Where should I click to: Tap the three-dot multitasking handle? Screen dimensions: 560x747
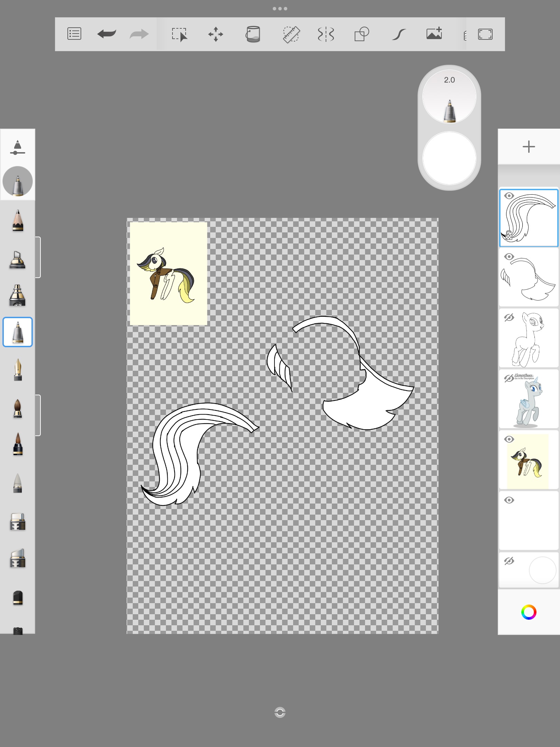pos(280,9)
